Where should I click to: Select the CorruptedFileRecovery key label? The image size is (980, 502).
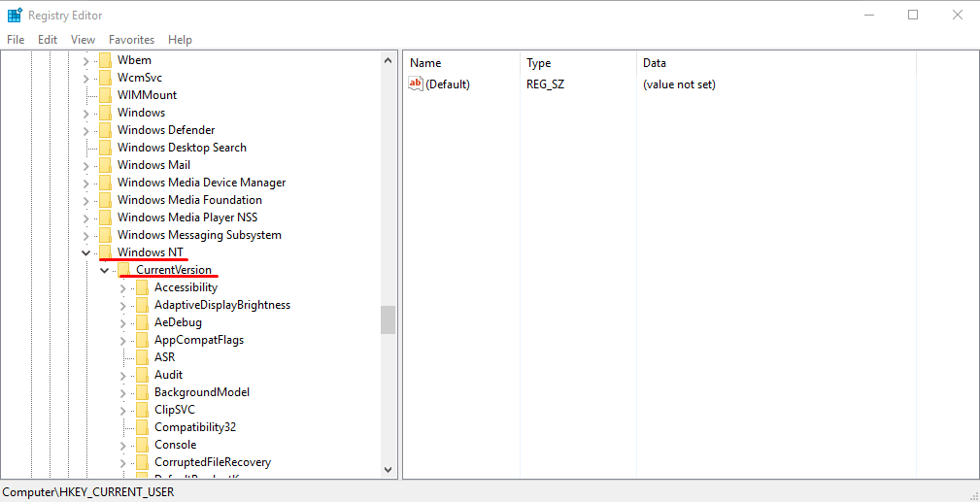click(x=213, y=462)
